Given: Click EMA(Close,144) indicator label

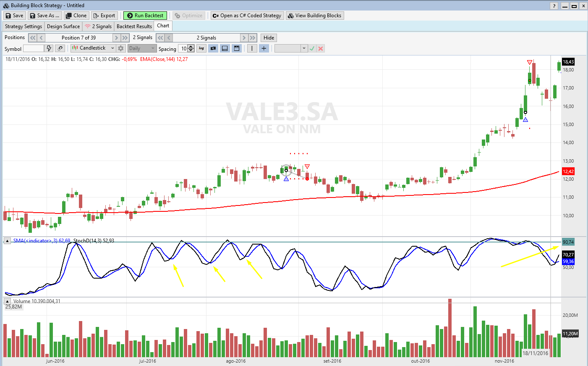Looking at the screenshot, I should click(164, 59).
